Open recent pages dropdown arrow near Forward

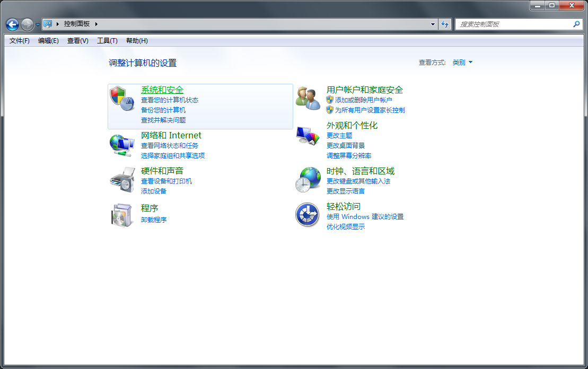(38, 25)
